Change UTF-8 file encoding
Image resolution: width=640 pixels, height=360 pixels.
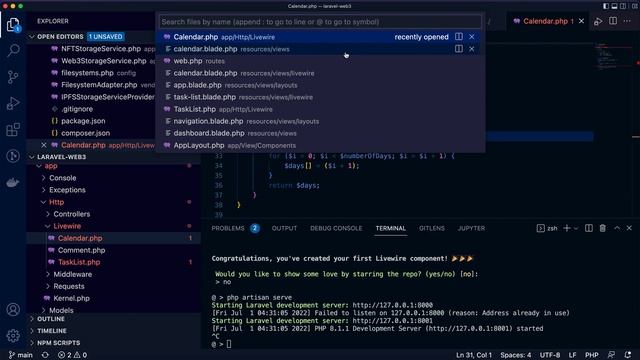pyautogui.click(x=549, y=355)
